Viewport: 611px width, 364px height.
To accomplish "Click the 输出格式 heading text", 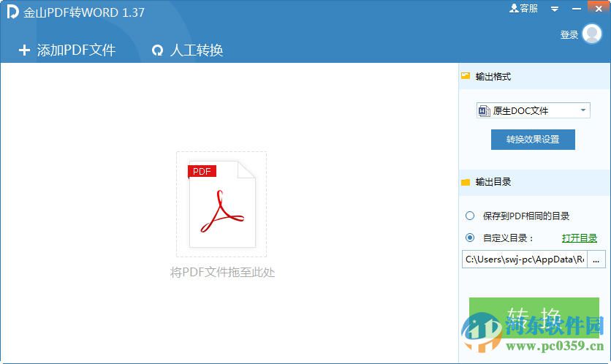I will point(493,77).
